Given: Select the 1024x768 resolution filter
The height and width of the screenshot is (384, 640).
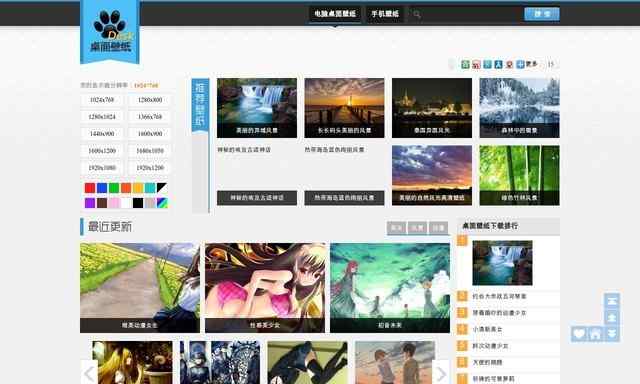Looking at the screenshot, I should (102, 100).
